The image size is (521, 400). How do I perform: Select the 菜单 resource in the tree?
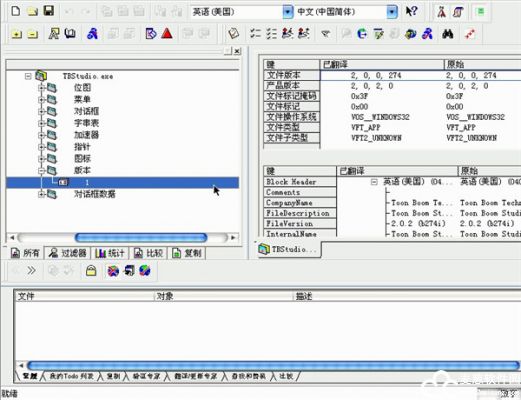[82, 99]
